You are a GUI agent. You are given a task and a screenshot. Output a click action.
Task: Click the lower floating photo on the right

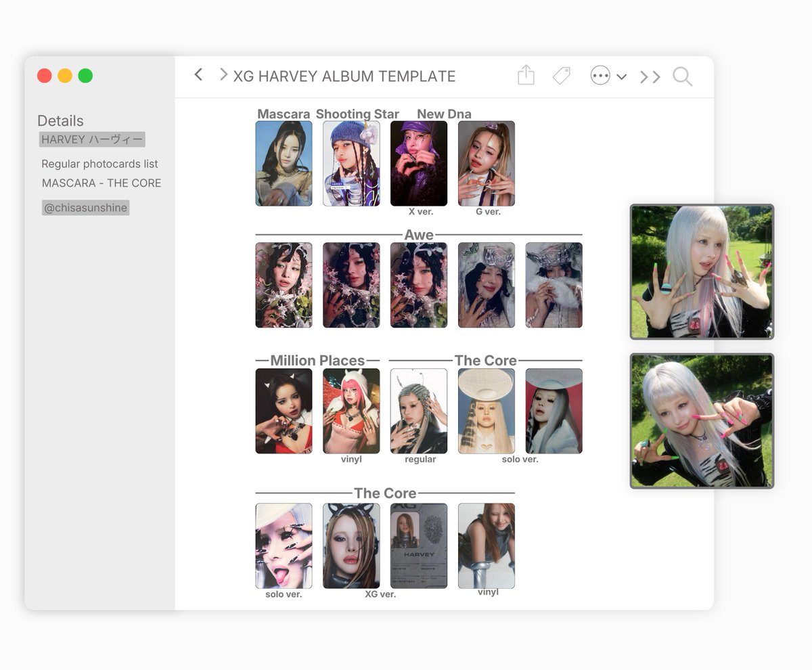tap(702, 420)
